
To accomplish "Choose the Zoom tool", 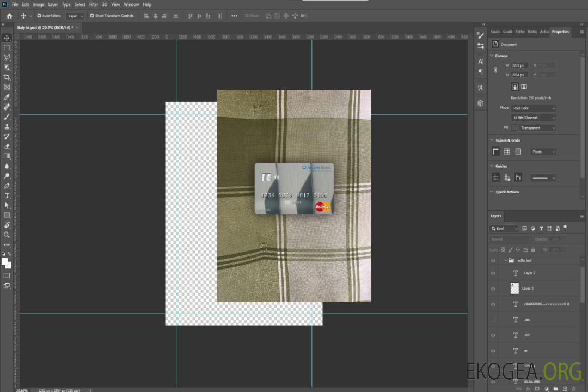I will [x=7, y=235].
